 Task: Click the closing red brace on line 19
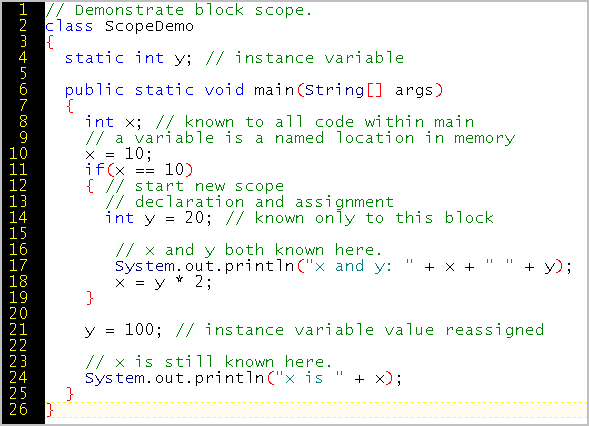89,298
